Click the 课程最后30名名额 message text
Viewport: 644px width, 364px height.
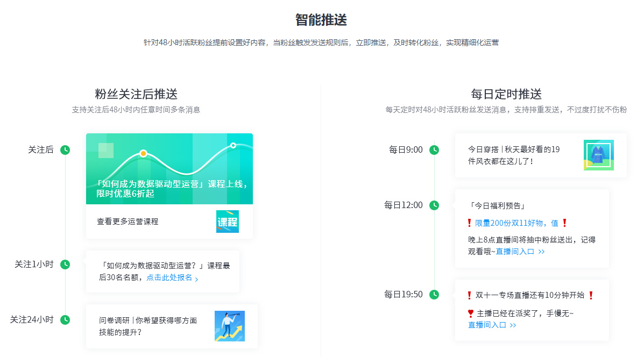click(x=164, y=272)
